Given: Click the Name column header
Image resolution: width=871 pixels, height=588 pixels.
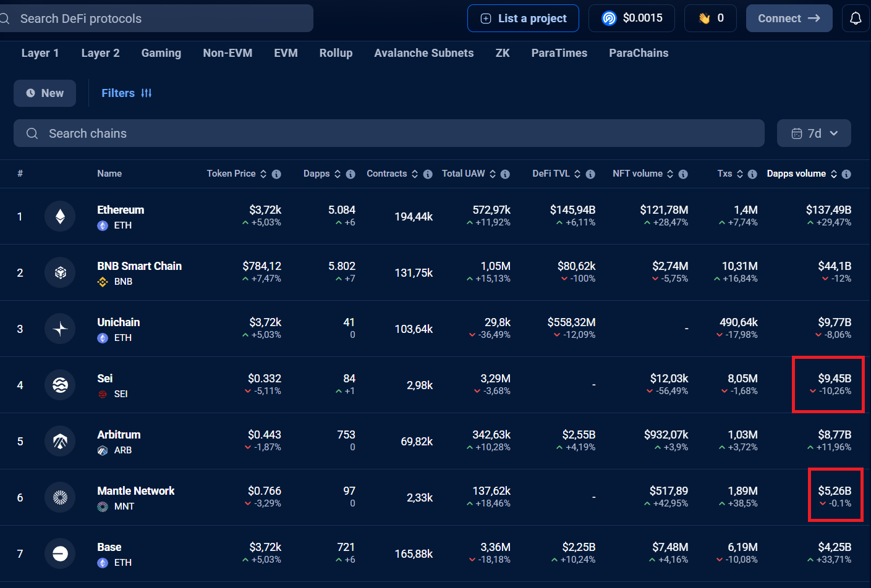Looking at the screenshot, I should [109, 174].
